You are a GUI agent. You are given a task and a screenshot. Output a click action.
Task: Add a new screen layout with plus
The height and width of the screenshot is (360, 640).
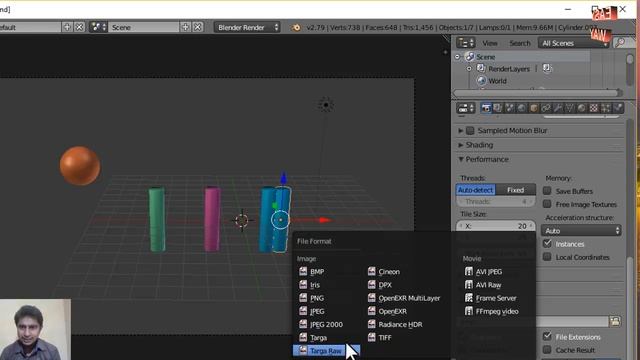(67, 27)
